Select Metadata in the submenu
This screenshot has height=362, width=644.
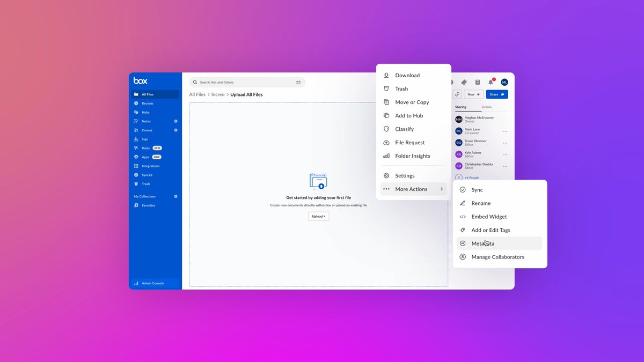click(x=499, y=243)
